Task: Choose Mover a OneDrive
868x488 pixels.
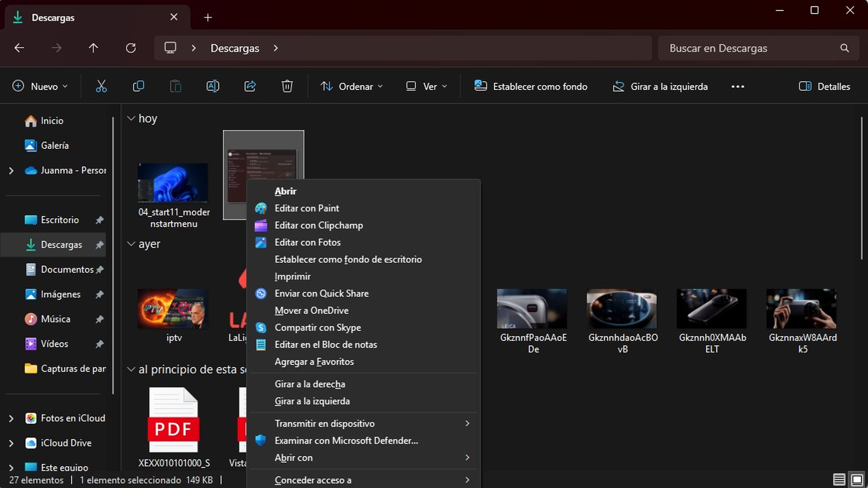Action: point(363,310)
